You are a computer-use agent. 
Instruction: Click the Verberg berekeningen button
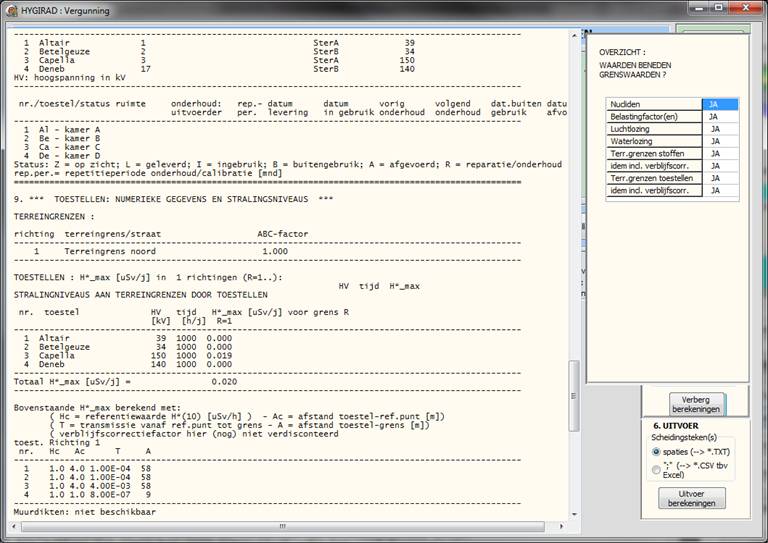click(x=696, y=404)
